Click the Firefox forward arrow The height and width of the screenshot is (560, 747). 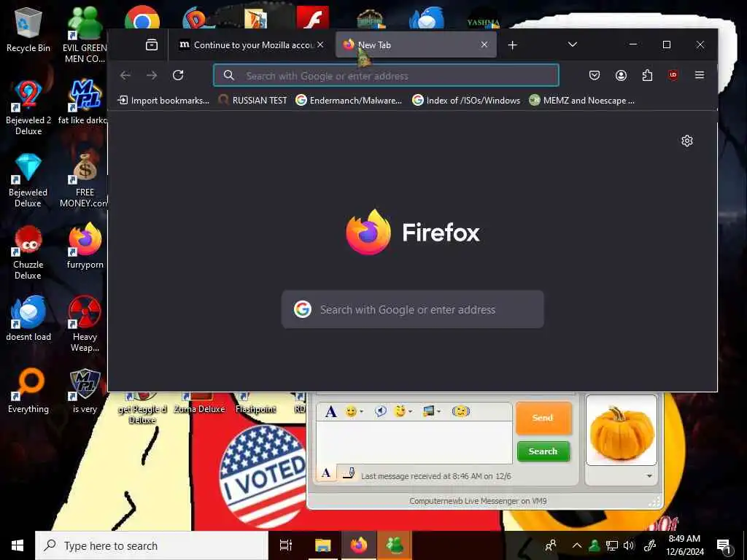point(152,75)
